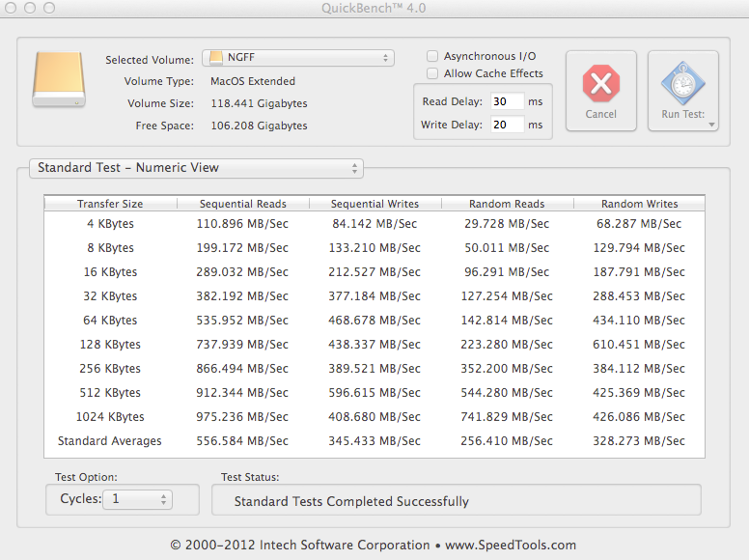Click the large yellow drive icon
This screenshot has width=749, height=560.
59,79
